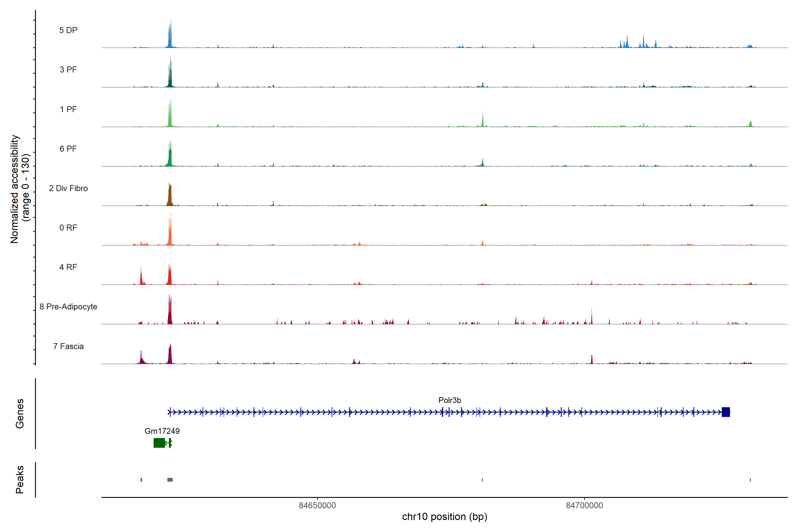Click the 4 RF track label

coord(68,267)
